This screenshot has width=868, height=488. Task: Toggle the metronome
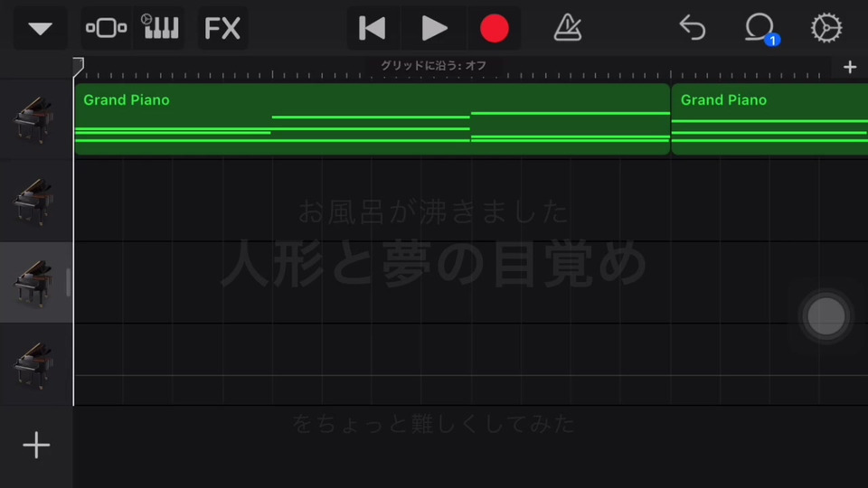click(568, 28)
